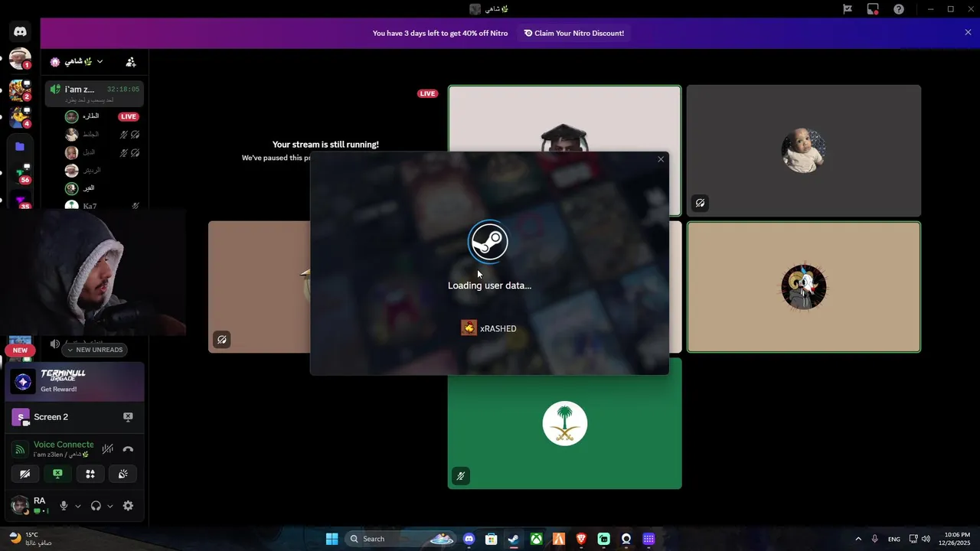Image resolution: width=980 pixels, height=551 pixels.
Task: Open Discord user settings gear
Action: click(x=128, y=506)
